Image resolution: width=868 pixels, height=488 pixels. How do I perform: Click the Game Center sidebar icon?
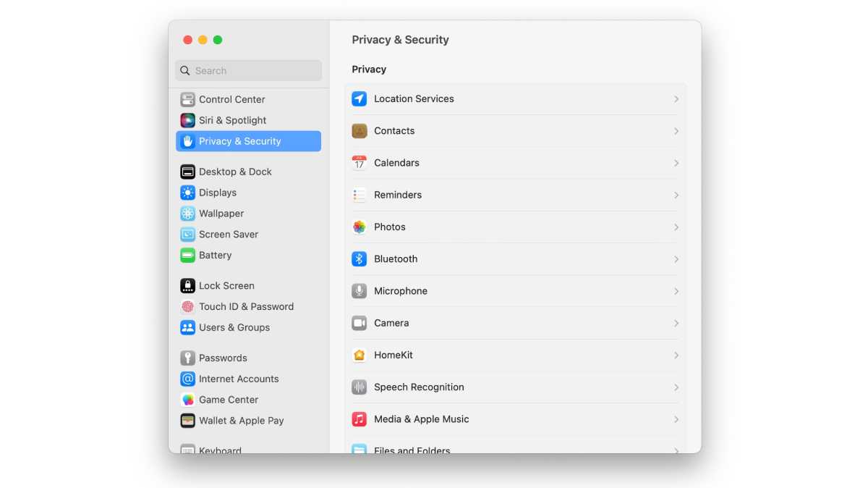click(188, 400)
